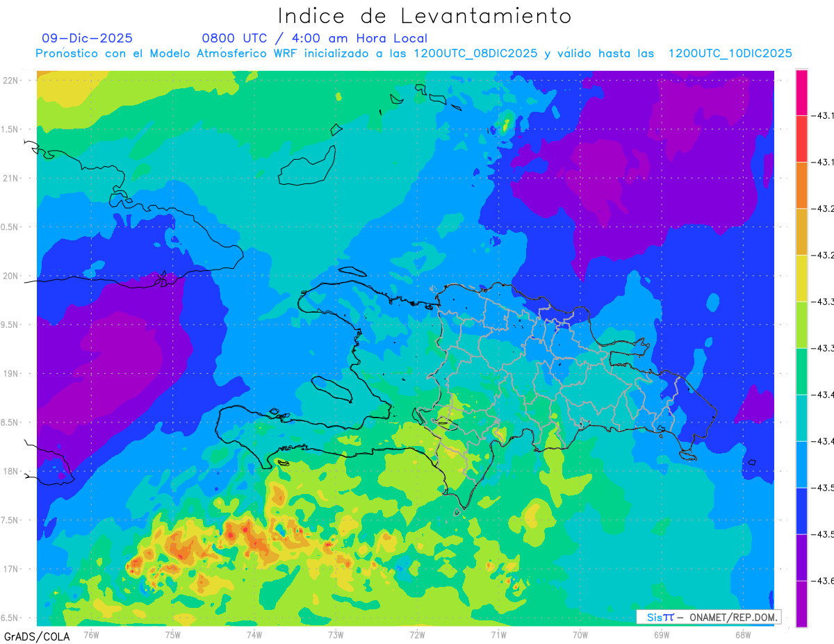Click the "17N" latitude label

[x=11, y=569]
